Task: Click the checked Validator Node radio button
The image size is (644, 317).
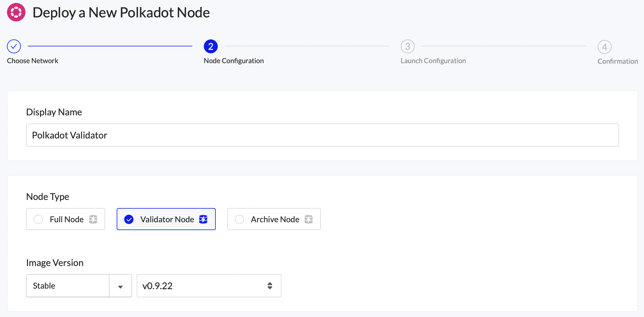Action: pos(129,219)
